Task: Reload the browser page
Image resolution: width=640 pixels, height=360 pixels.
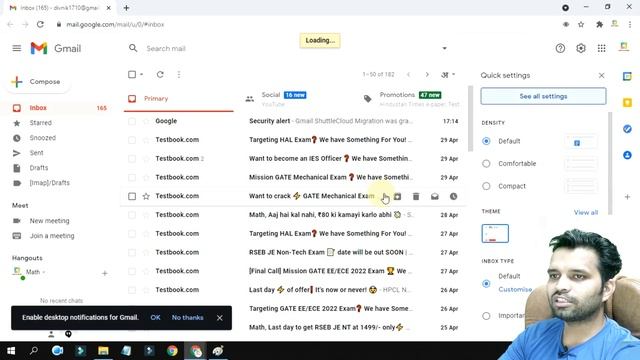Action: [x=40, y=24]
